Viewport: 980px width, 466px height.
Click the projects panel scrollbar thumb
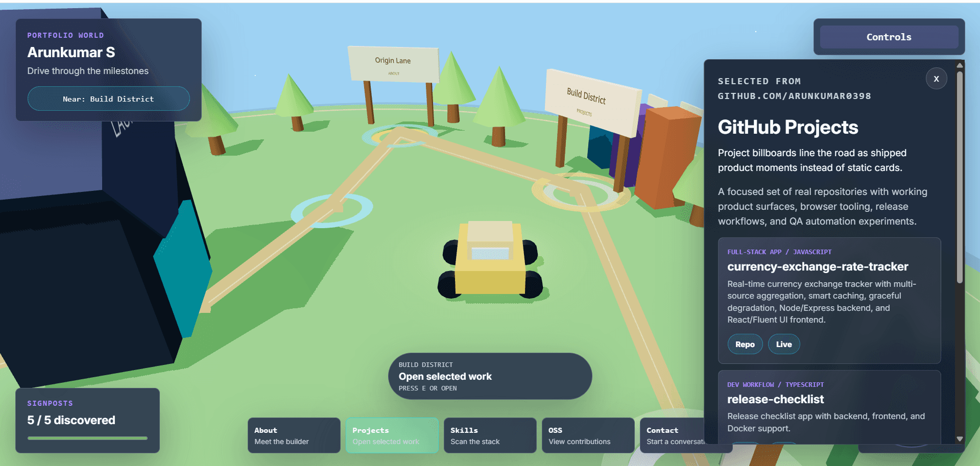click(x=960, y=177)
